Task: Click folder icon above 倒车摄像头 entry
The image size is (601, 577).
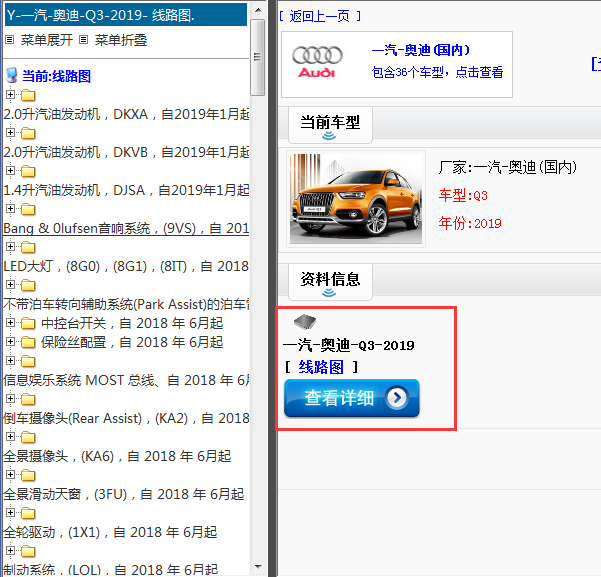Action: [x=28, y=399]
